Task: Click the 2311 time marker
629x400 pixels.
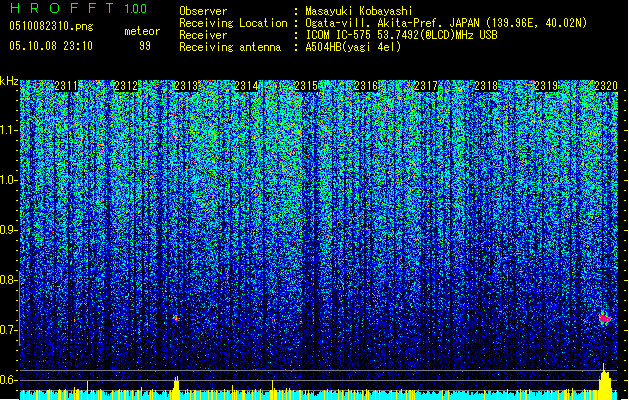Action: click(x=66, y=86)
